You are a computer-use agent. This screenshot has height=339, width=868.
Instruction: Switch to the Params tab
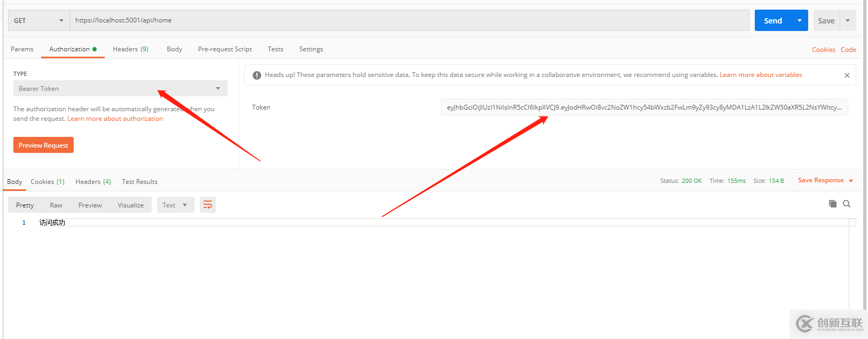[x=22, y=49]
